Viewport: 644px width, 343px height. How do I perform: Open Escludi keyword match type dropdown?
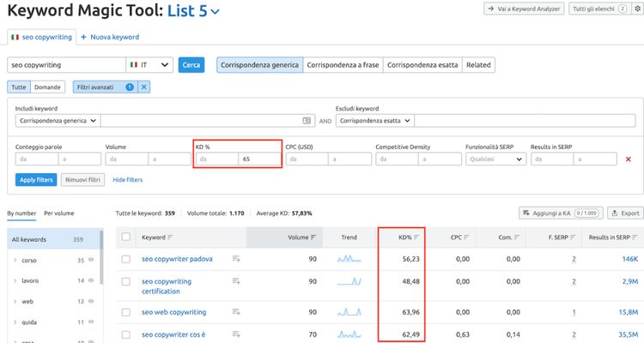click(x=375, y=121)
